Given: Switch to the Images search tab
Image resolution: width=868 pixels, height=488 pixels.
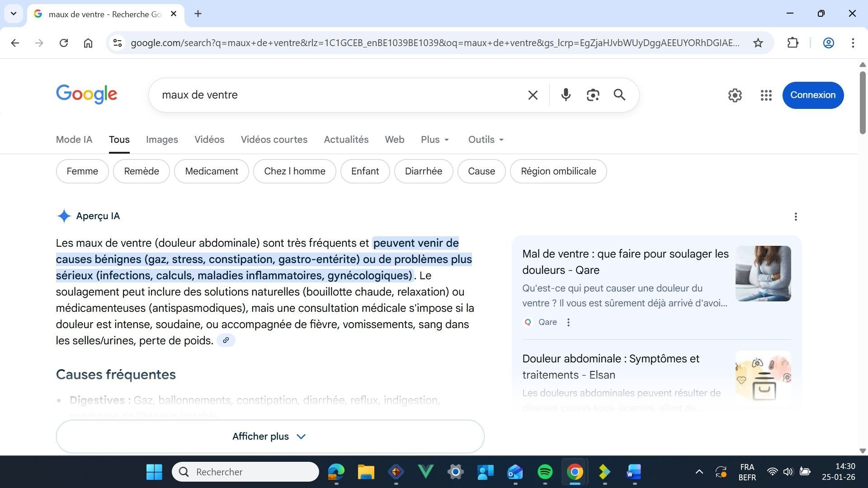Looking at the screenshot, I should coord(162,140).
